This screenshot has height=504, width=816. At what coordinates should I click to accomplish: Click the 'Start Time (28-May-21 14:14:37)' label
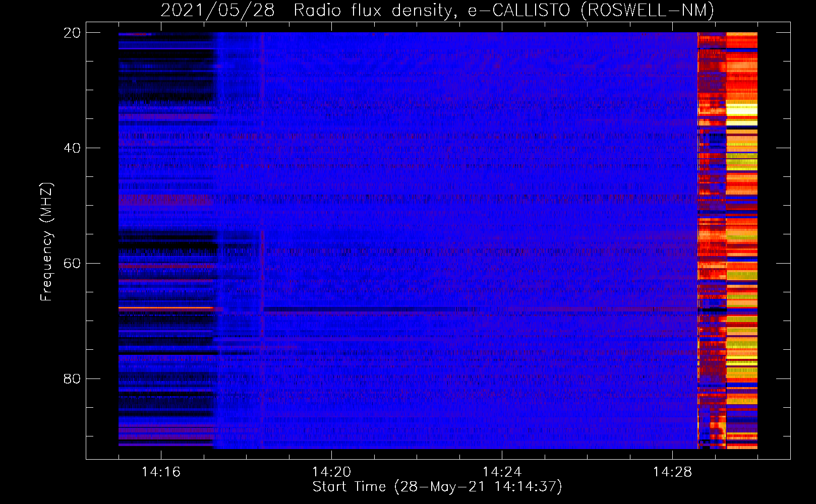(x=437, y=487)
